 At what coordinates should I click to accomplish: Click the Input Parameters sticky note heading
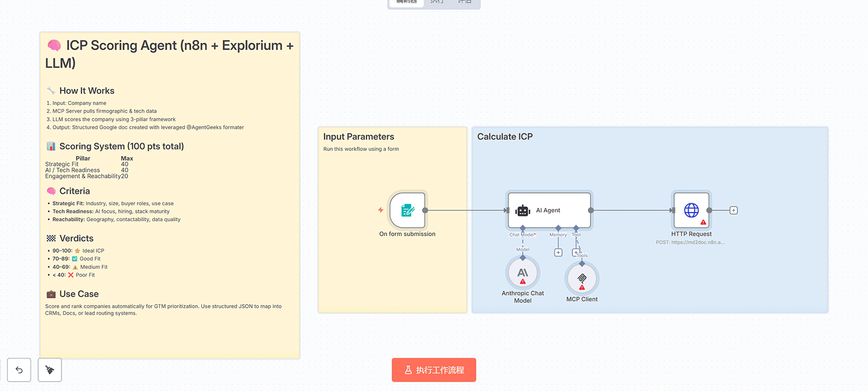point(359,137)
